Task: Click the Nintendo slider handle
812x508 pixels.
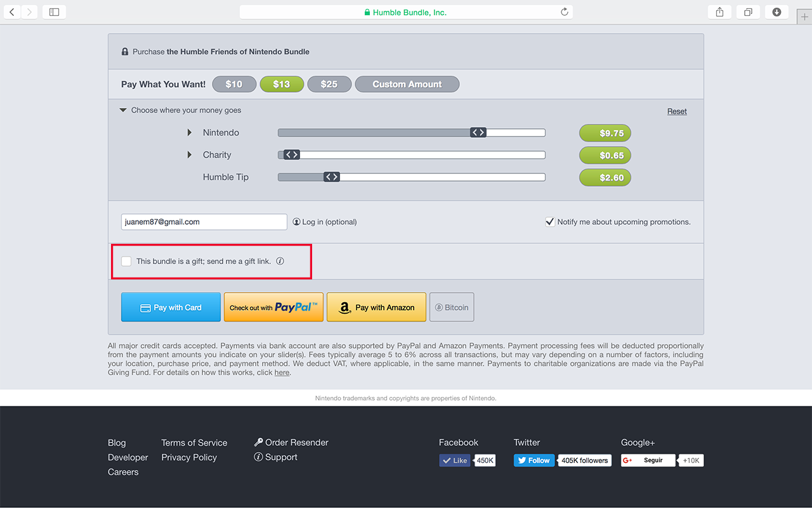Action: (x=478, y=132)
